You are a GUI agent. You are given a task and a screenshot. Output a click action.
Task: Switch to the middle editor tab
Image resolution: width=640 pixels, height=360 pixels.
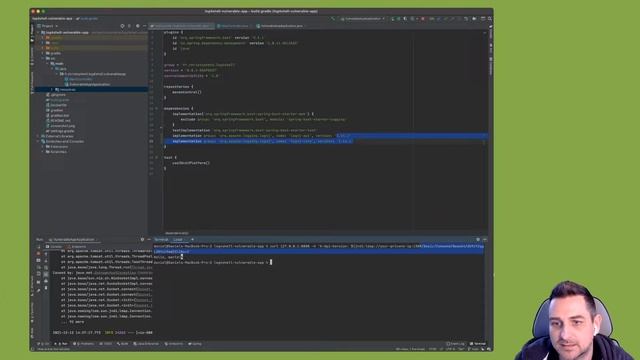point(233,26)
